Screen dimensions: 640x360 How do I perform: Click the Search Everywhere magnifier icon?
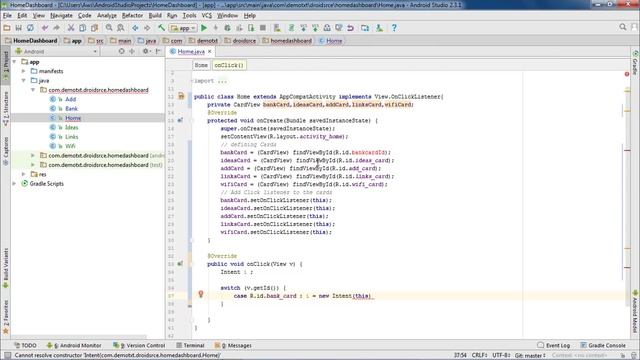[x=623, y=27]
